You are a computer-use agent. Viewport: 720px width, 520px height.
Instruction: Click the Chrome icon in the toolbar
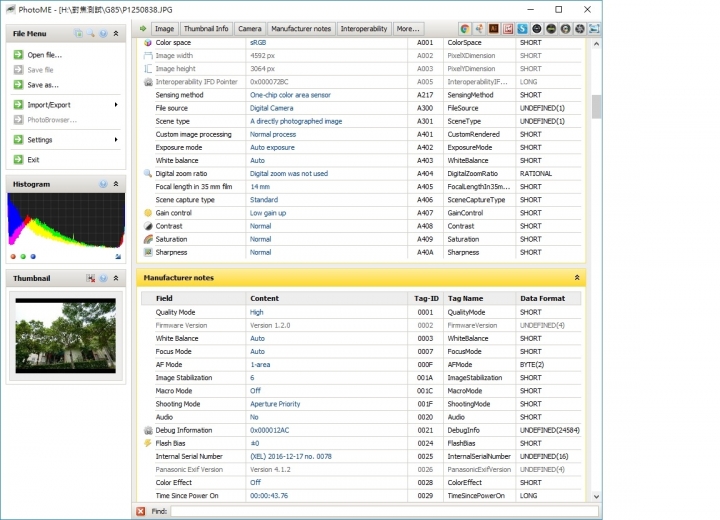465,29
